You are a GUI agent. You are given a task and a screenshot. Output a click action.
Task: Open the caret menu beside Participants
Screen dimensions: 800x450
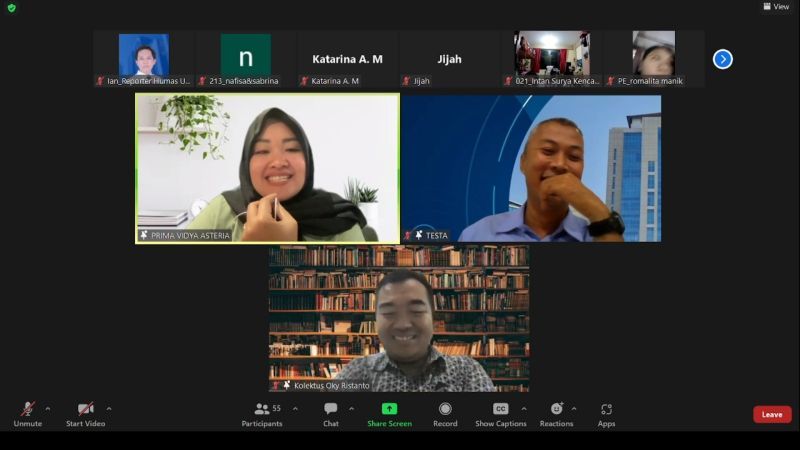pos(295,408)
